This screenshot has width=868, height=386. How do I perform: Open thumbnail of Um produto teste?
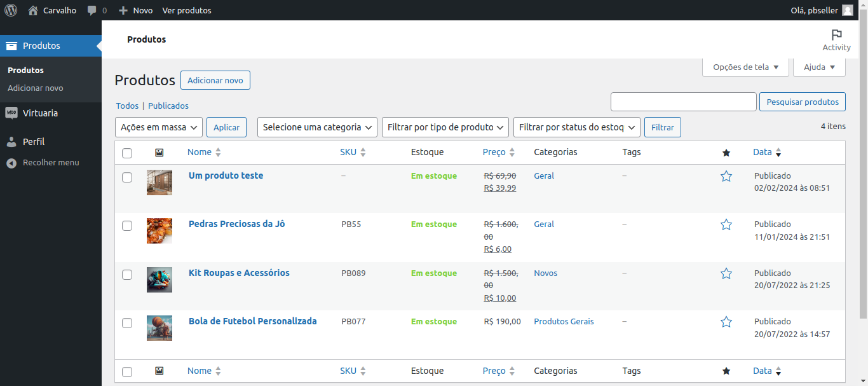coord(159,183)
